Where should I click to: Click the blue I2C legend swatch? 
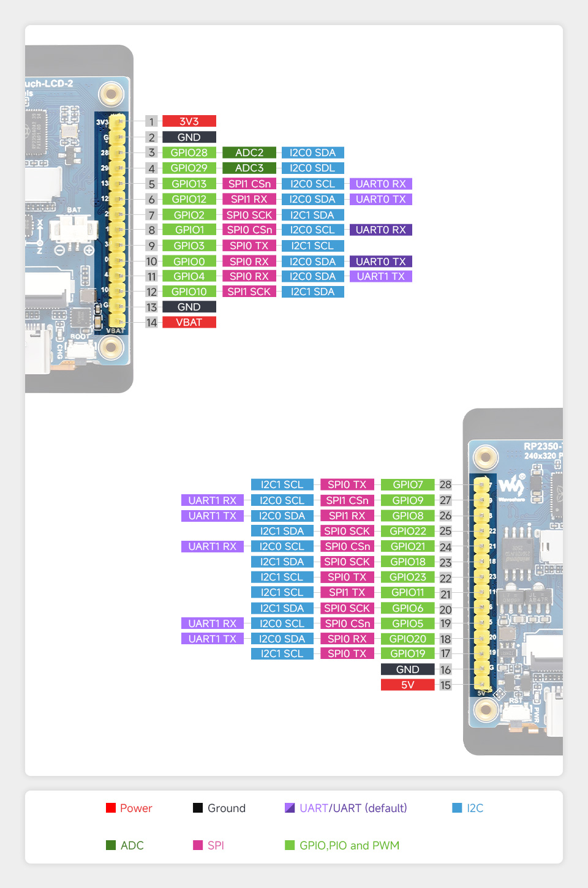click(x=457, y=808)
